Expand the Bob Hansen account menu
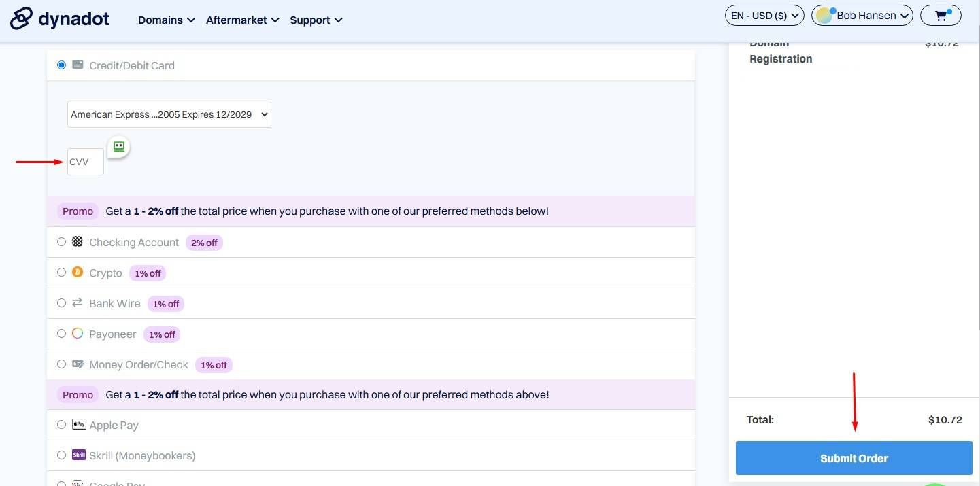The height and width of the screenshot is (486, 980). click(862, 16)
